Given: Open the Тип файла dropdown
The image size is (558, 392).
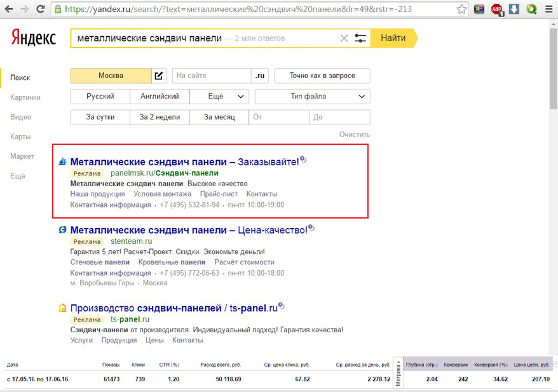Looking at the screenshot, I should (x=313, y=97).
